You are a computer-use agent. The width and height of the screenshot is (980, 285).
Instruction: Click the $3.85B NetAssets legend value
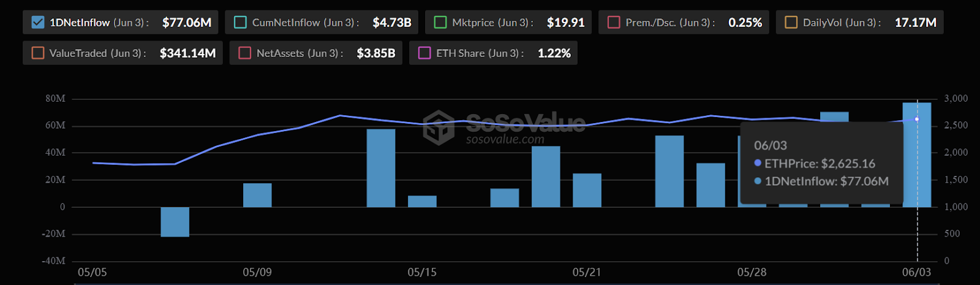[375, 53]
